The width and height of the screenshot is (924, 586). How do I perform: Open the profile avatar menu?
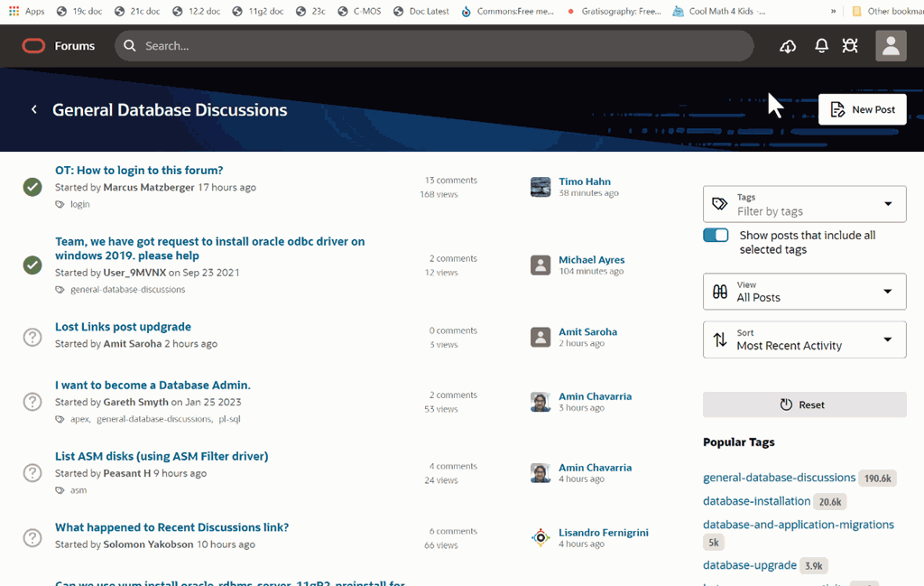pos(890,46)
